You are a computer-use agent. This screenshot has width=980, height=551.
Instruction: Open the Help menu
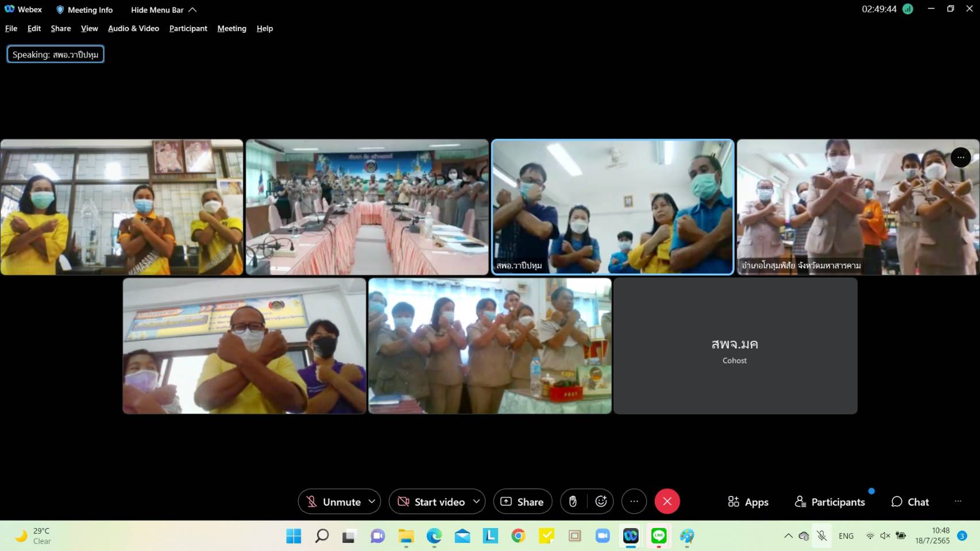264,28
